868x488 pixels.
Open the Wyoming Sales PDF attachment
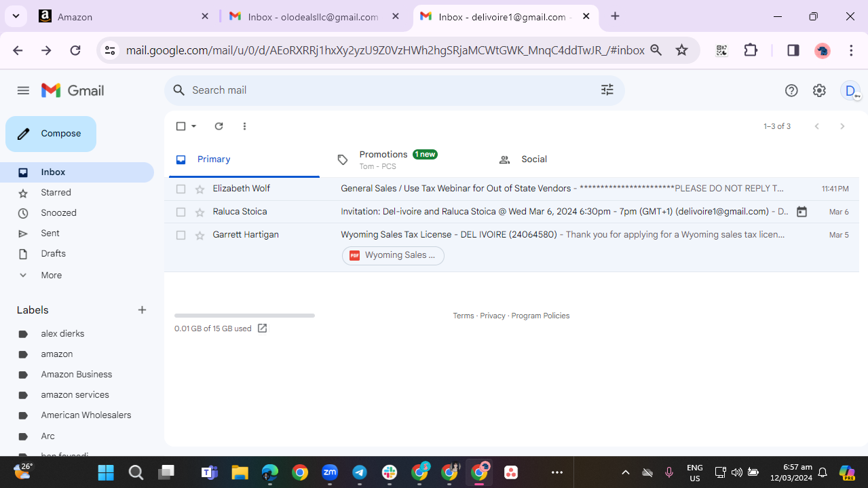click(x=393, y=255)
